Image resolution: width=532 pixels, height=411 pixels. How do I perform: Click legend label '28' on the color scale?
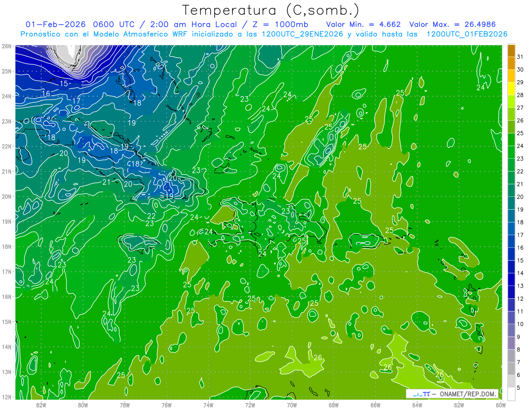tap(520, 95)
